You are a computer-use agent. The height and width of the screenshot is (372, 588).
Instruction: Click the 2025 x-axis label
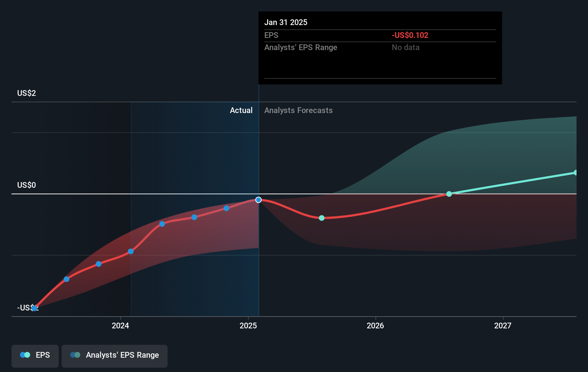point(248,325)
